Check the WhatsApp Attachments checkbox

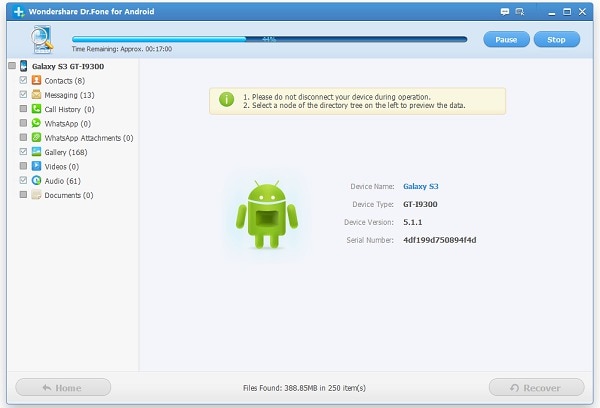click(23, 137)
